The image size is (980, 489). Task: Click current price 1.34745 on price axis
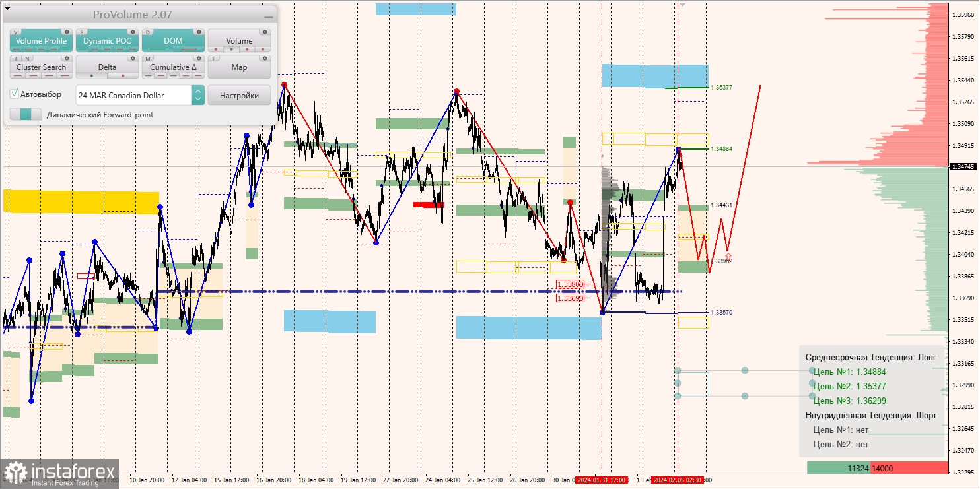coord(963,167)
